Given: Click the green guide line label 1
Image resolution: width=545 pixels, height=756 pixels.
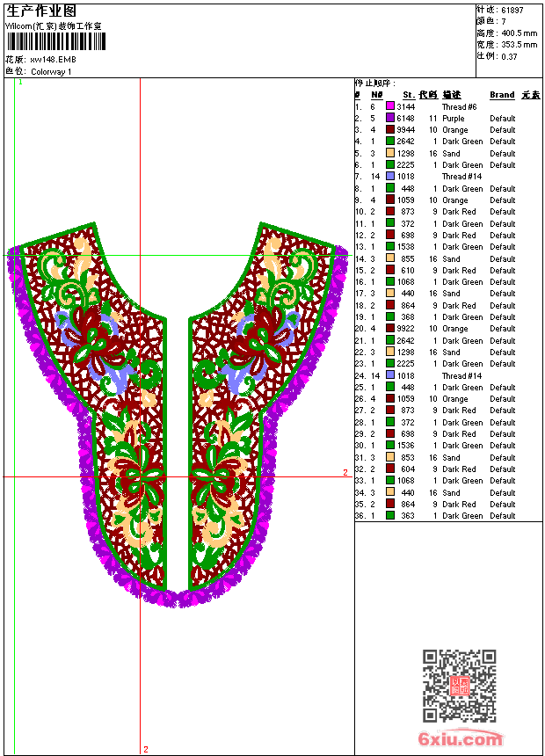Looking at the screenshot, I should (x=21, y=82).
